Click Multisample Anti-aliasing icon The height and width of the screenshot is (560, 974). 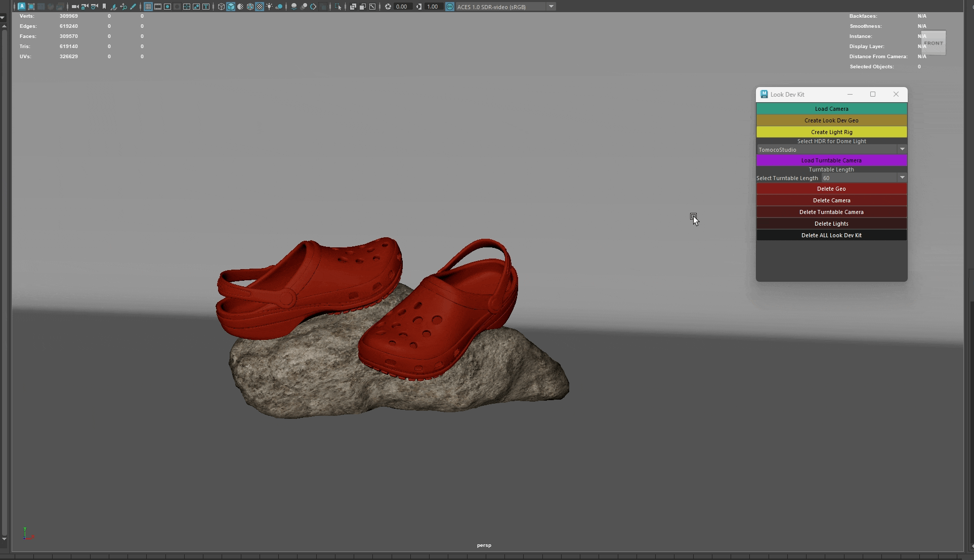pos(313,7)
